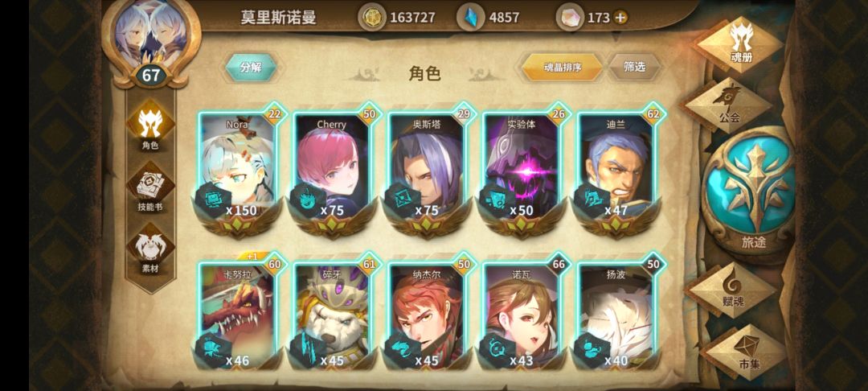Image resolution: width=868 pixels, height=391 pixels.
Task: Select the 诺瓦 character card
Action: pos(522,314)
